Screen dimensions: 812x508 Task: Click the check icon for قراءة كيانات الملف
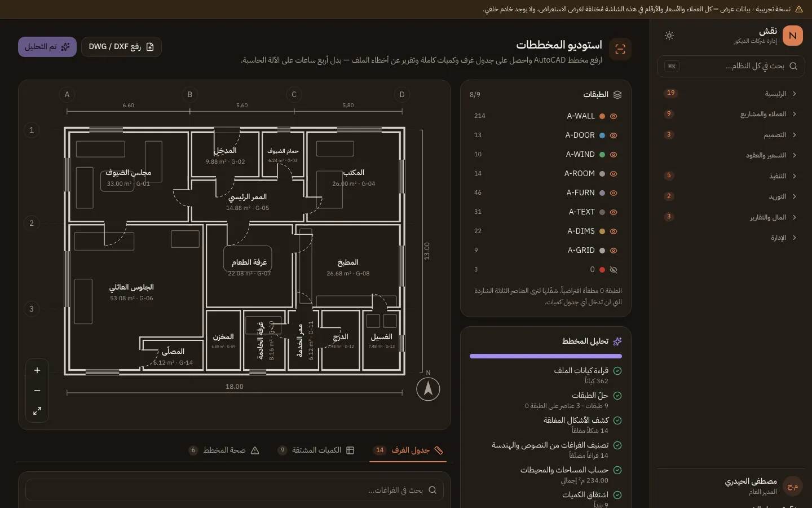click(x=617, y=371)
